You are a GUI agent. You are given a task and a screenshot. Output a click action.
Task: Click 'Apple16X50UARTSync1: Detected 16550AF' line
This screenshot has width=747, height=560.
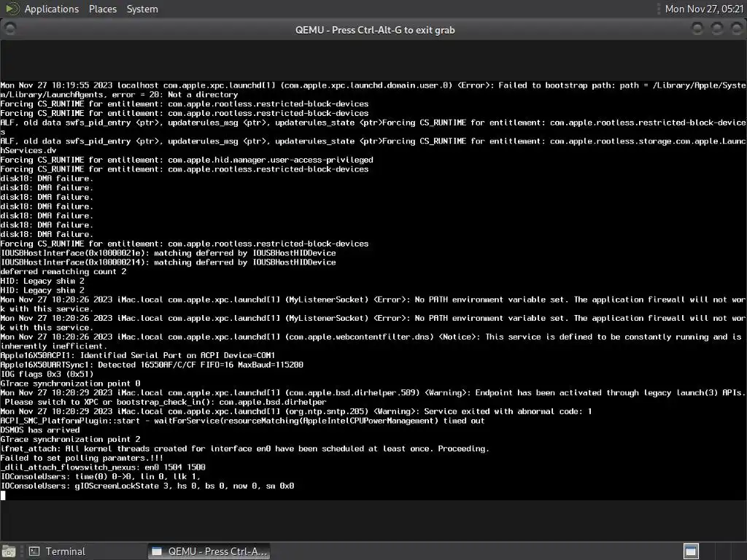[152, 365]
